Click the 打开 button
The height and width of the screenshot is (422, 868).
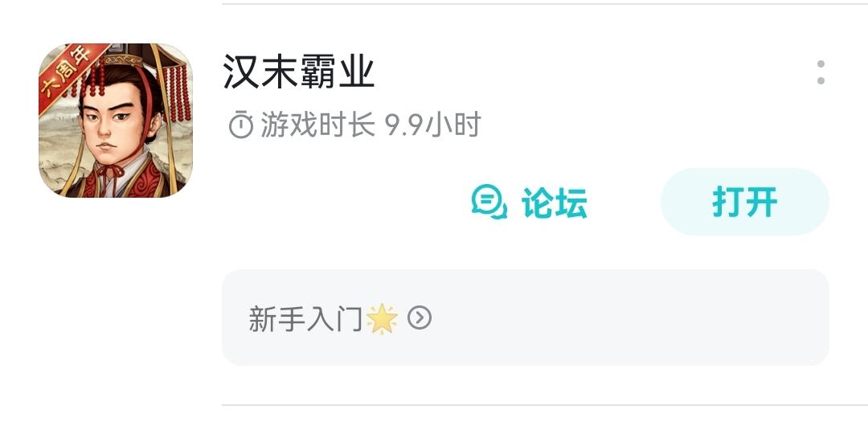point(744,202)
